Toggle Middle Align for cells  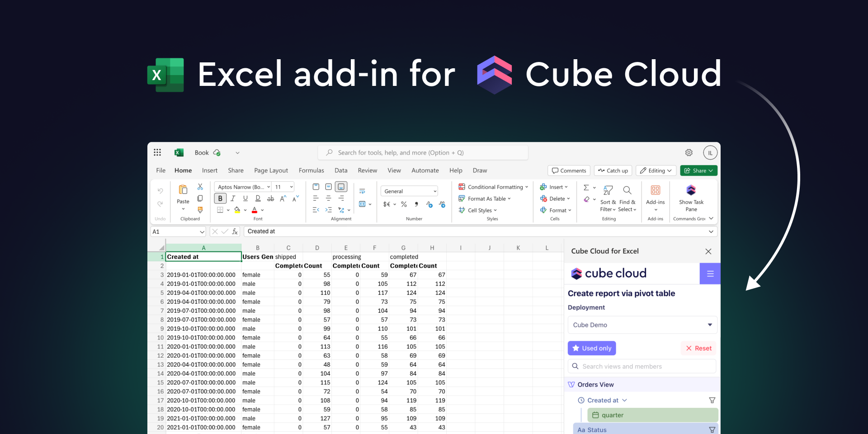[329, 187]
